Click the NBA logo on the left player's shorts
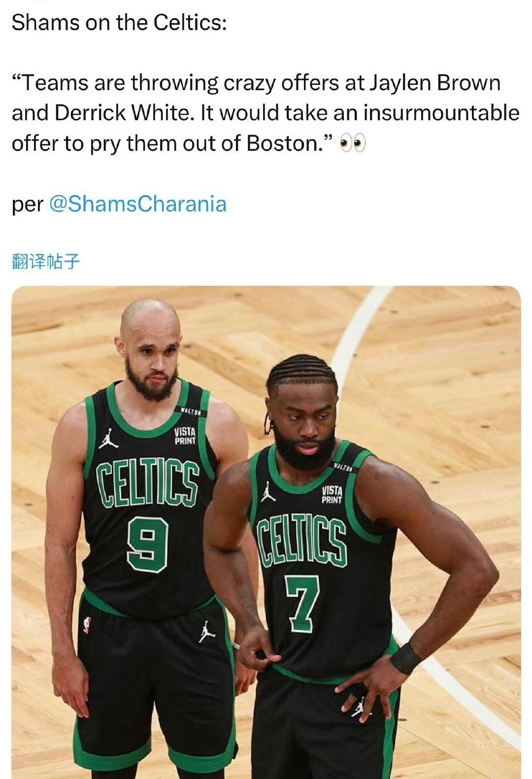The width and height of the screenshot is (532, 779). click(88, 625)
